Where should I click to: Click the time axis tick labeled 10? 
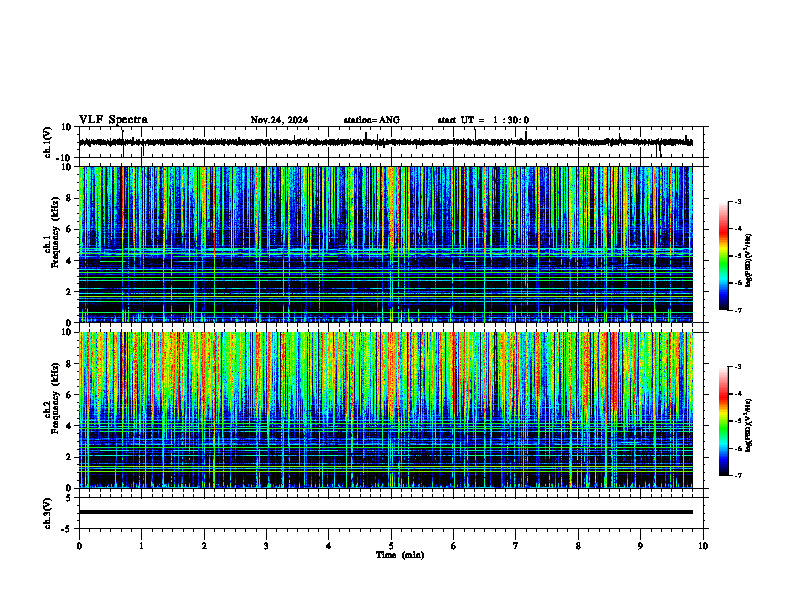pos(703,546)
